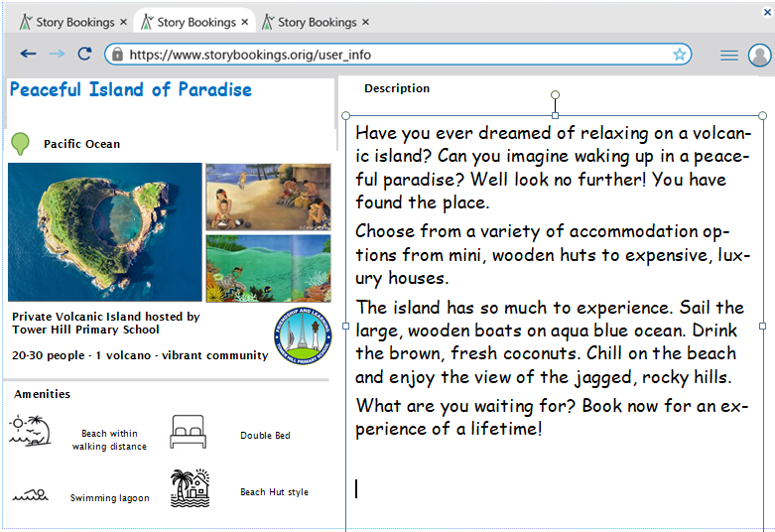Close the second Story Bookings tab
Viewport: 775px width, 532px height.
245,22
